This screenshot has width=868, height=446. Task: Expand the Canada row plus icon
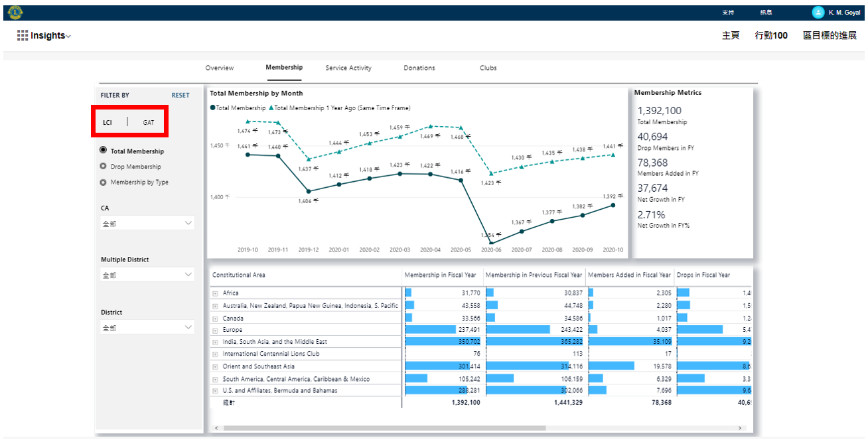(215, 318)
